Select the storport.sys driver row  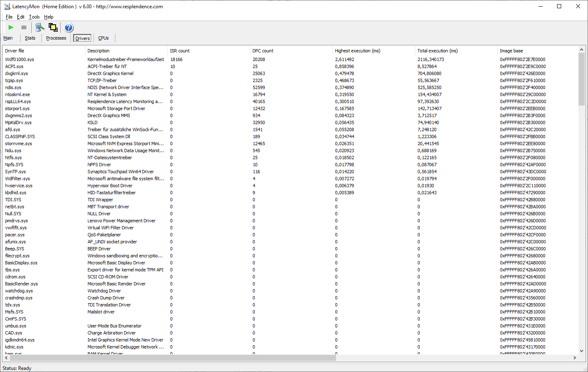click(290, 108)
